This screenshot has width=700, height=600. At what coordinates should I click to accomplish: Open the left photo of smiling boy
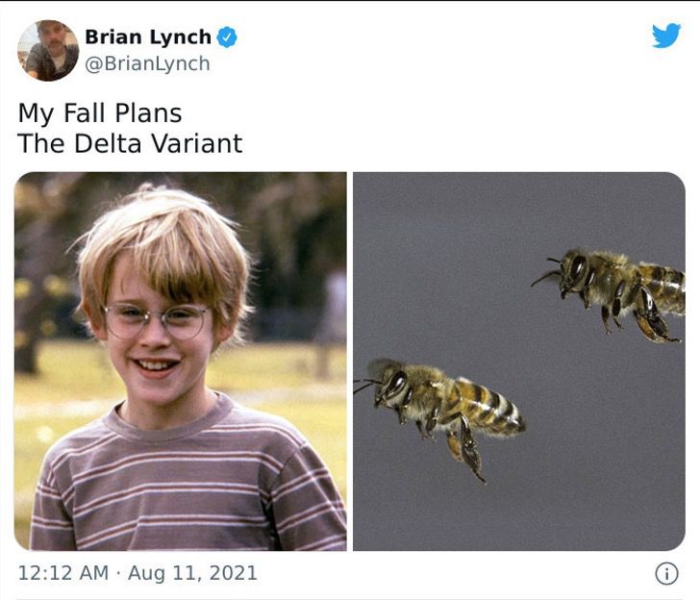181,361
